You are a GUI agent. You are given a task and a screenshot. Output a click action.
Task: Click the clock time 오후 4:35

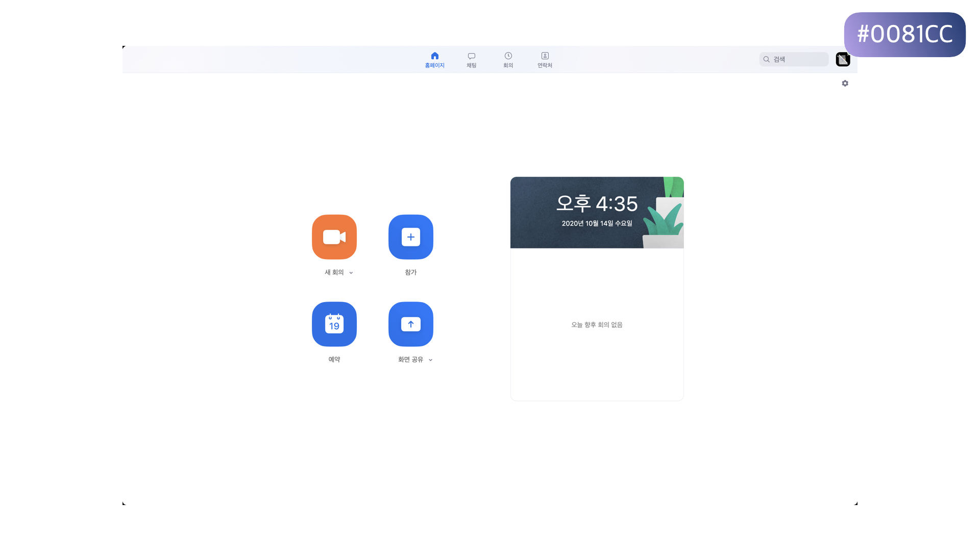(x=597, y=204)
